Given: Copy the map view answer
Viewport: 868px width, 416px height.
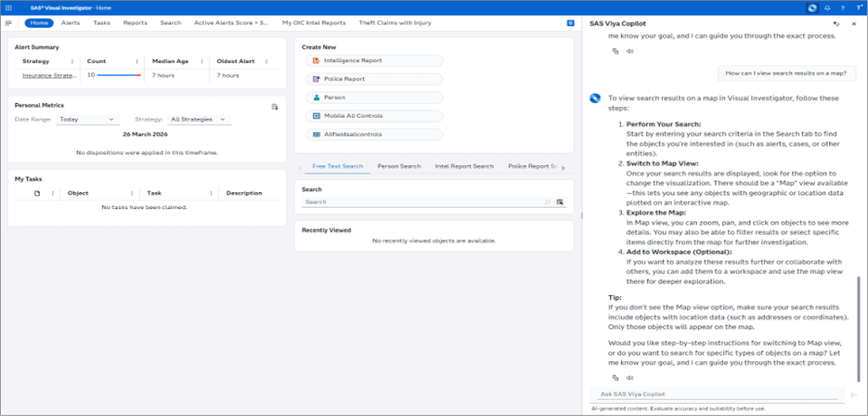Looking at the screenshot, I should (615, 378).
